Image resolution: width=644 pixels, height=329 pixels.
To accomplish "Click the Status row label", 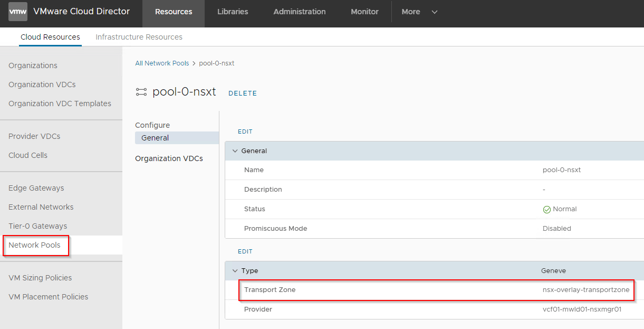I will 255,209.
